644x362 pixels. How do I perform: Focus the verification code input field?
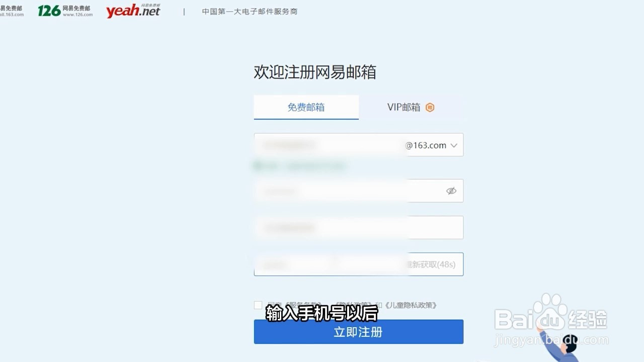(x=330, y=264)
